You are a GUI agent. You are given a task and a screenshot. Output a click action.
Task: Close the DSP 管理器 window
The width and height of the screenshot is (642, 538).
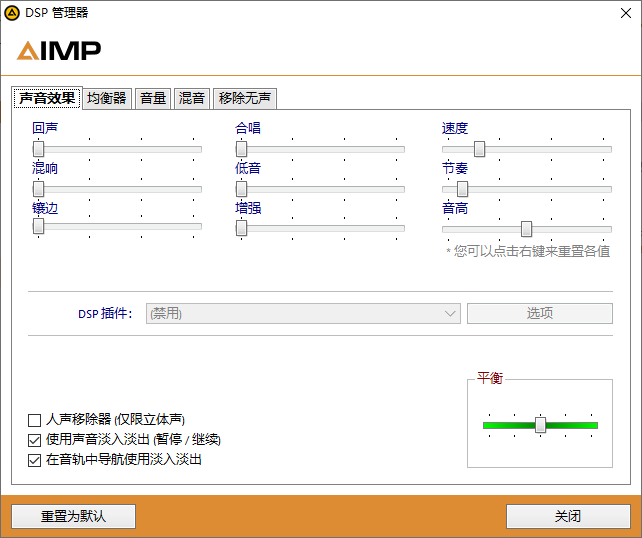[626, 13]
